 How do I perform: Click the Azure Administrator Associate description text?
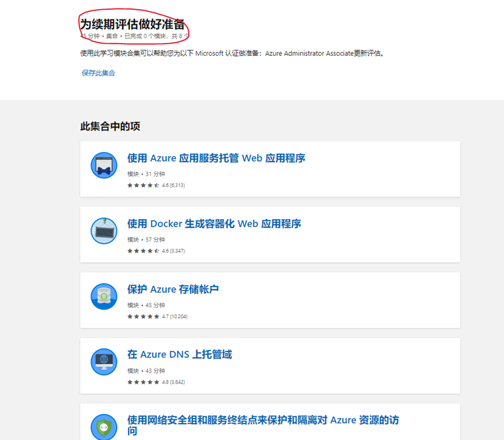coord(232,53)
